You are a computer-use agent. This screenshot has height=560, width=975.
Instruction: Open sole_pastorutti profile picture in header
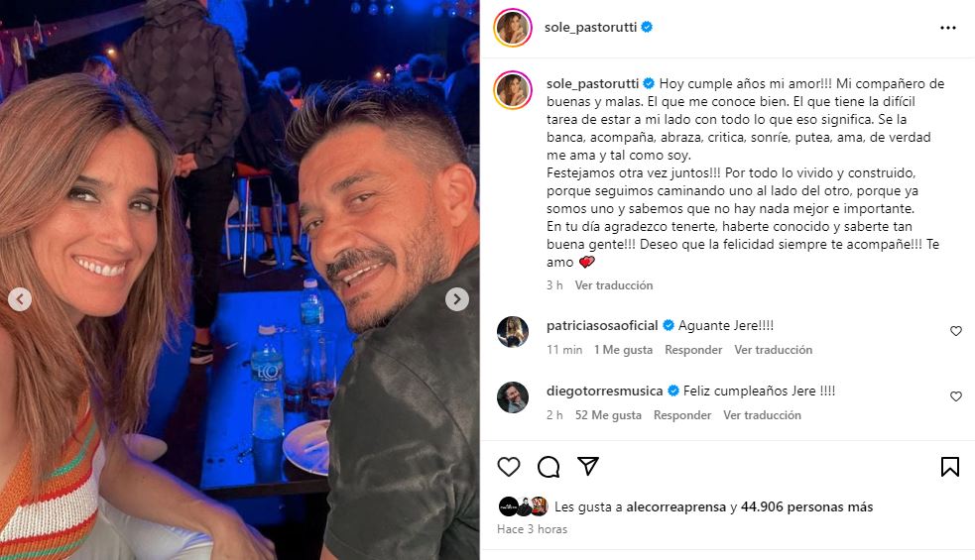(x=513, y=28)
